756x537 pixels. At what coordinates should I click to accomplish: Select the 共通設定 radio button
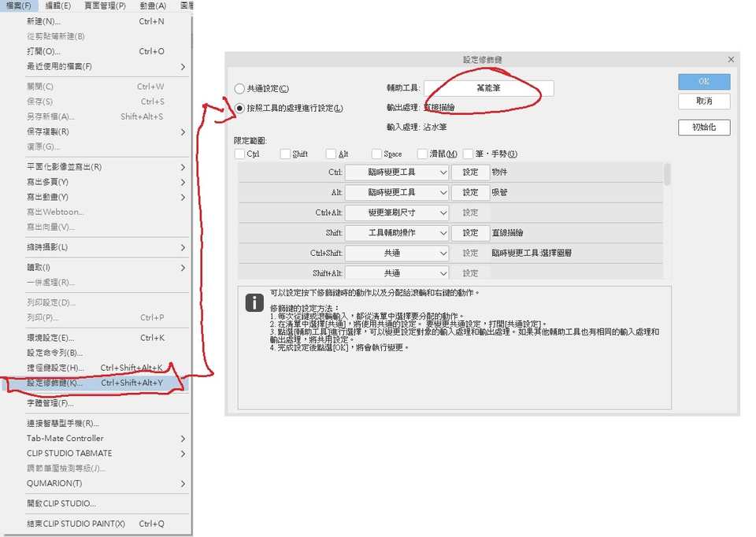[x=239, y=89]
